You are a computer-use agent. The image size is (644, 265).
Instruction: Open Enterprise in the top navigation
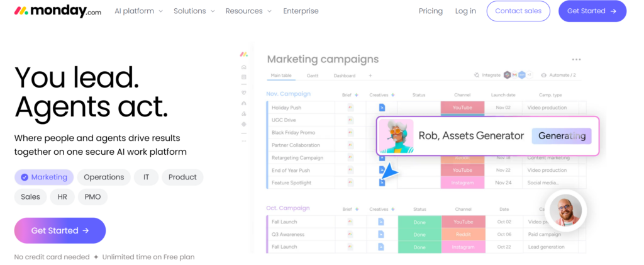(x=301, y=11)
